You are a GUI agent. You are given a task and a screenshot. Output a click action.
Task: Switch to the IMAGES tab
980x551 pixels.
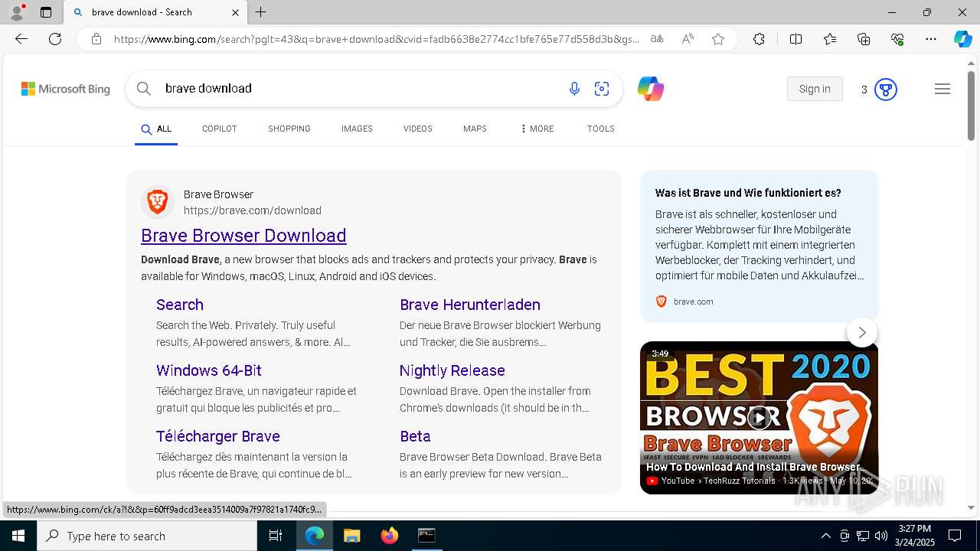[x=357, y=129]
